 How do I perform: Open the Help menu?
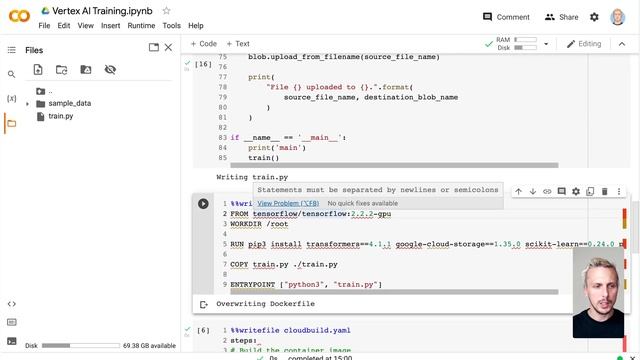click(x=196, y=26)
